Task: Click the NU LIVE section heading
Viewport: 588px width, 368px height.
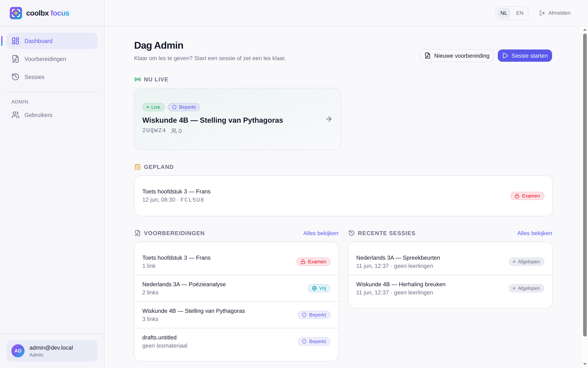Action: tap(156, 79)
